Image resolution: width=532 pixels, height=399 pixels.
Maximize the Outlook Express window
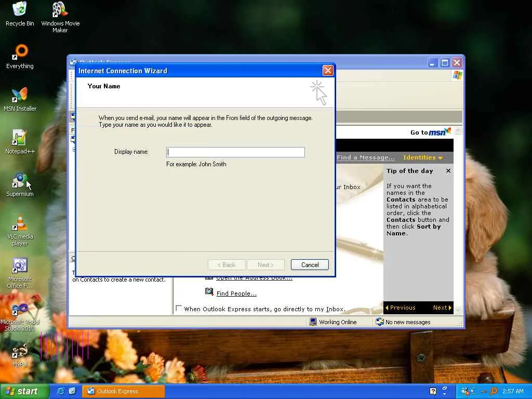point(445,63)
